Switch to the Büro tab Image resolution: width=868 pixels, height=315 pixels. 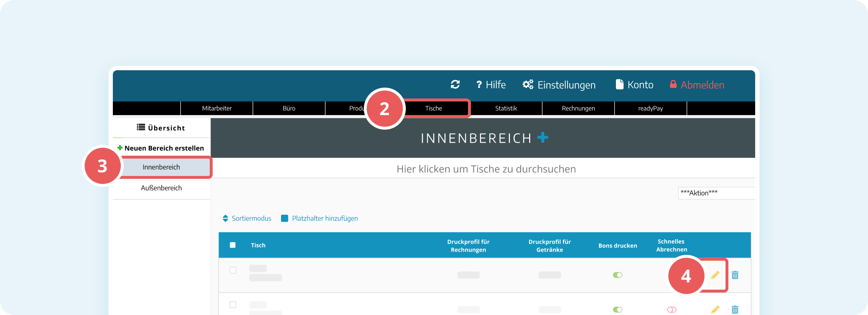point(289,108)
